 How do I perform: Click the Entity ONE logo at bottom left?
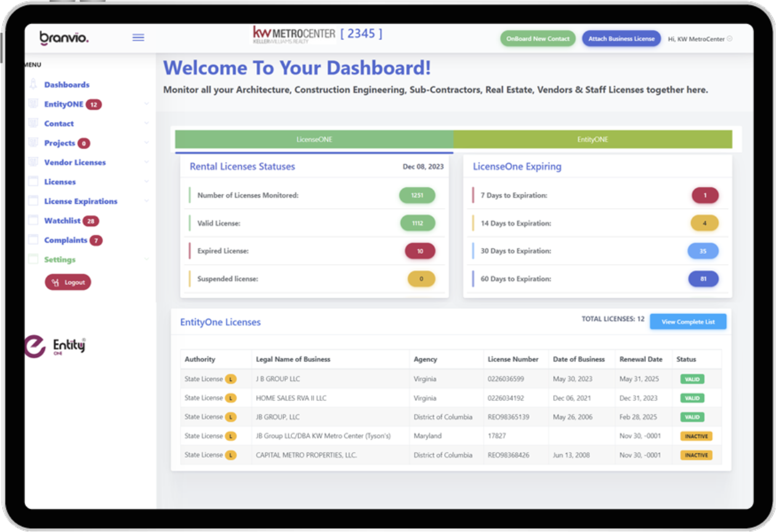54,345
